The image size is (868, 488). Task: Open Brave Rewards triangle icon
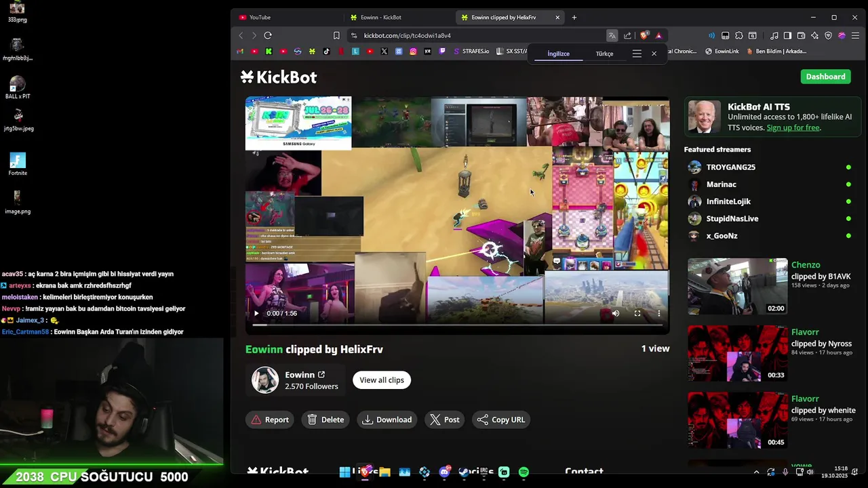(658, 35)
